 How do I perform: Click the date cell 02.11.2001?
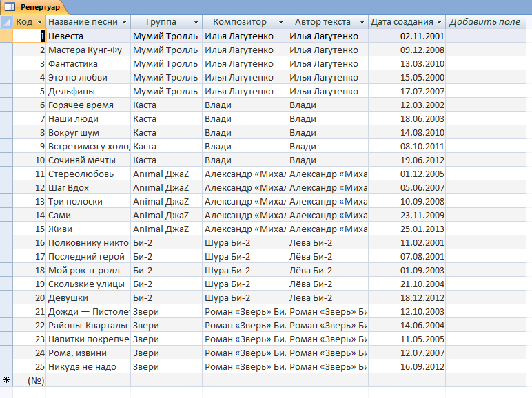tap(407, 36)
